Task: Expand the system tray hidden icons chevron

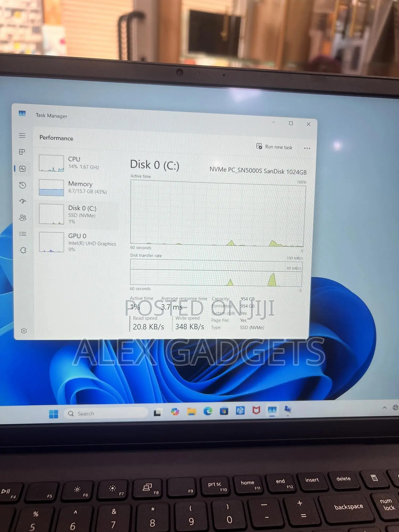Action: pyautogui.click(x=384, y=408)
